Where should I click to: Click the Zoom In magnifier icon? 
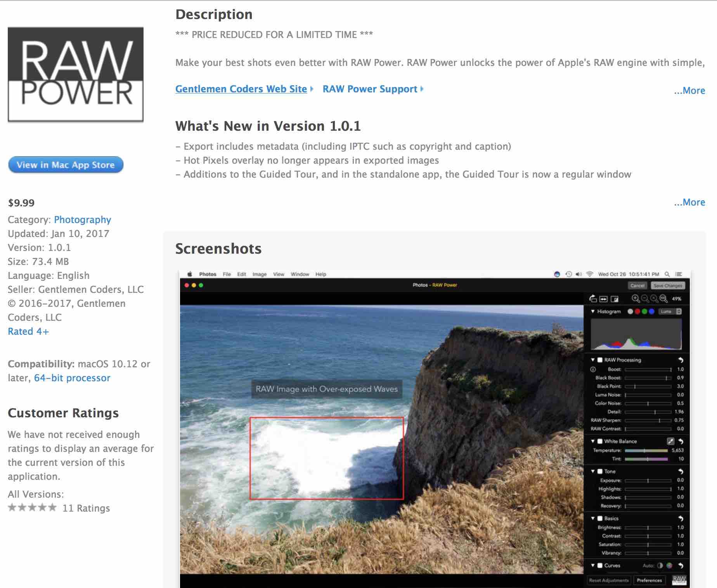636,299
